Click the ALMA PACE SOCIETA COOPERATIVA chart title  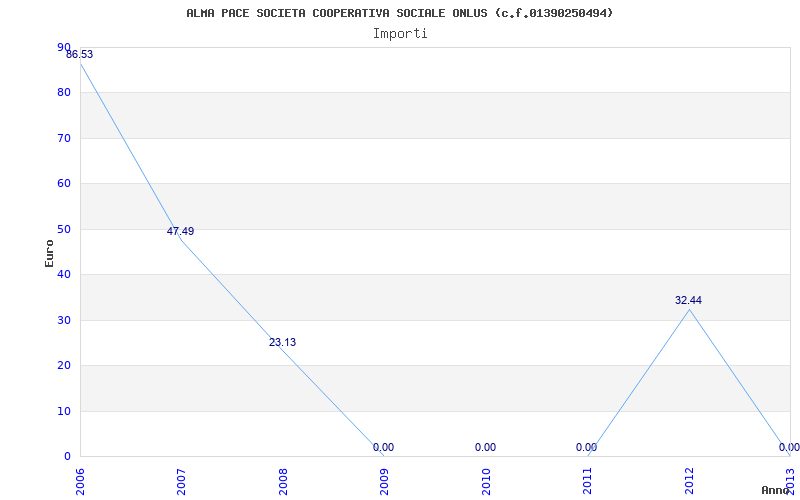click(x=400, y=13)
